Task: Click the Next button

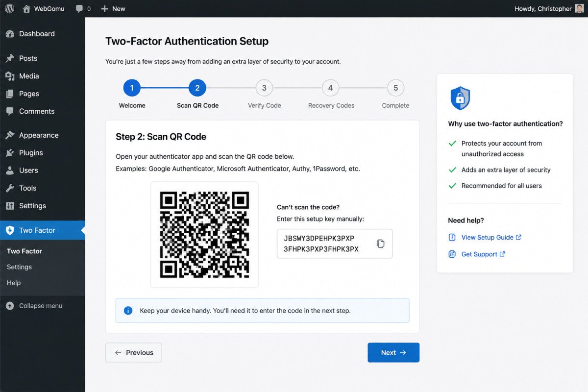Action: click(393, 353)
